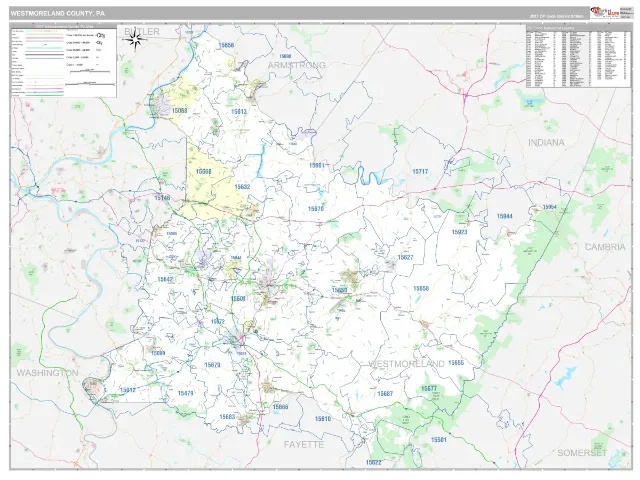Click ZIP code 15012 label

127,390
